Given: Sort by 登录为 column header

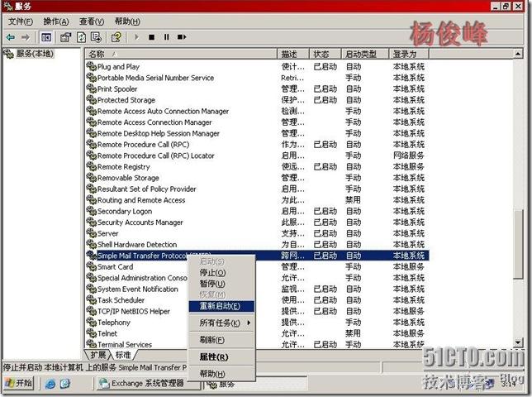Looking at the screenshot, I should (409, 54).
